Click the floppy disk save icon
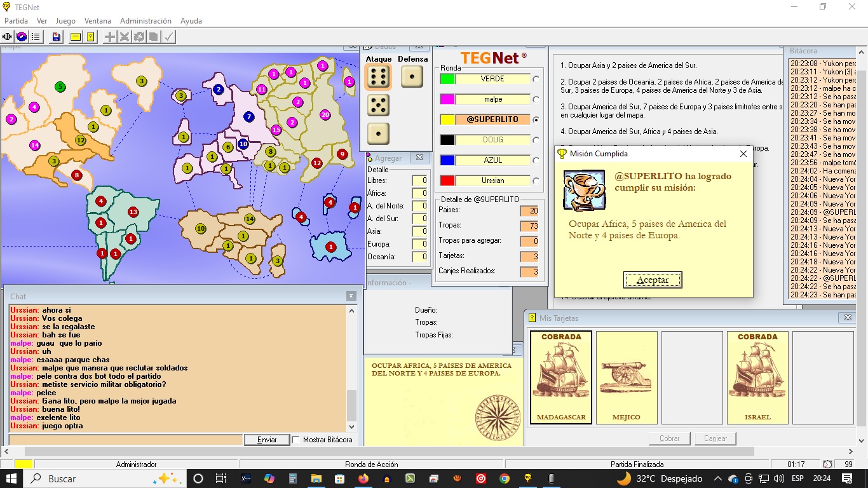 (57, 37)
